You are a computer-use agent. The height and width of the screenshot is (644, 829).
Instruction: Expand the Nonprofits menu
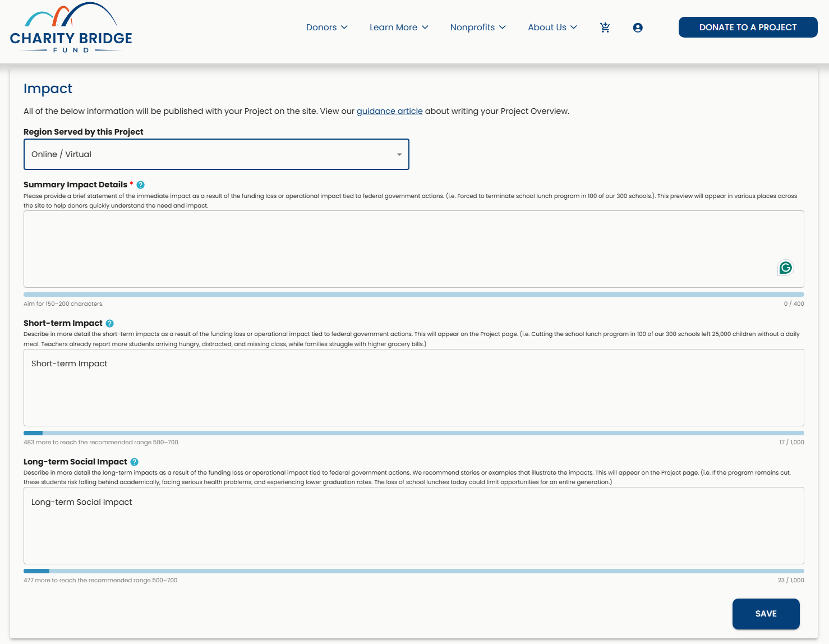478,27
